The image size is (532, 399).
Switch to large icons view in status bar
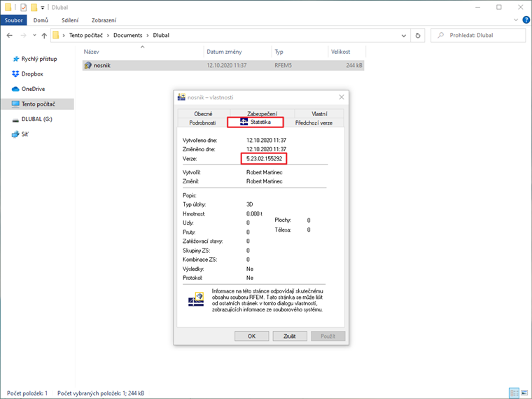coord(524,393)
